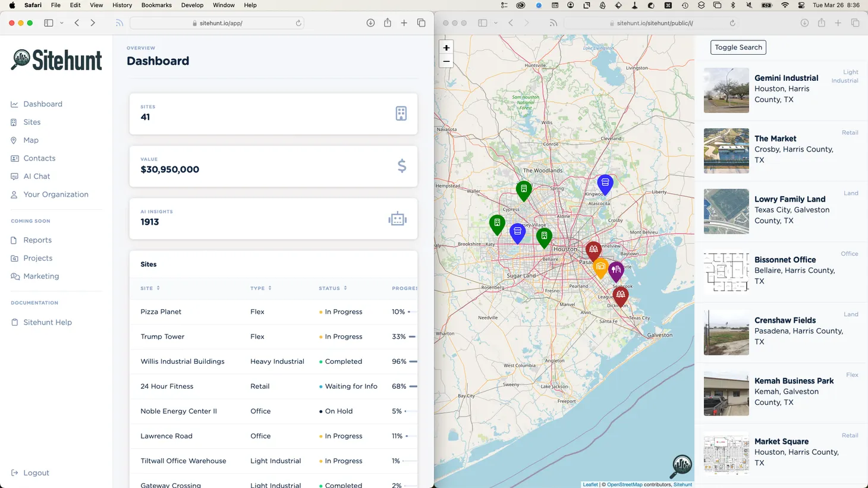The width and height of the screenshot is (868, 488).
Task: Open the Marketing icon
Action: point(14,276)
